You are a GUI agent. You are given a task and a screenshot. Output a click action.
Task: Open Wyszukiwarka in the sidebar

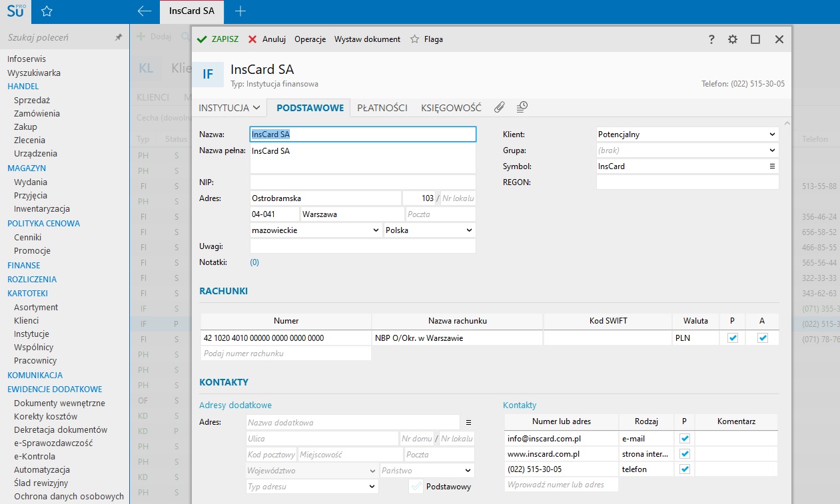34,73
